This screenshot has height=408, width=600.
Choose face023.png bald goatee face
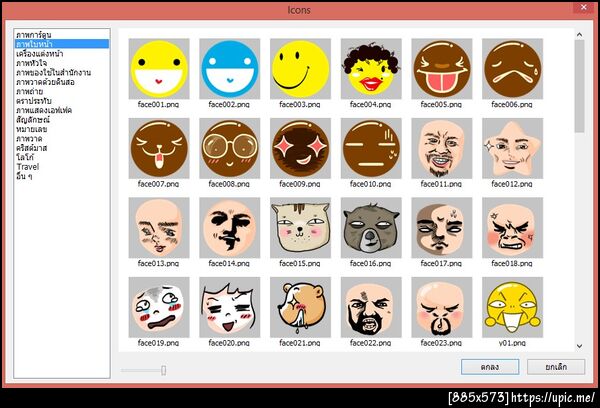(x=442, y=307)
